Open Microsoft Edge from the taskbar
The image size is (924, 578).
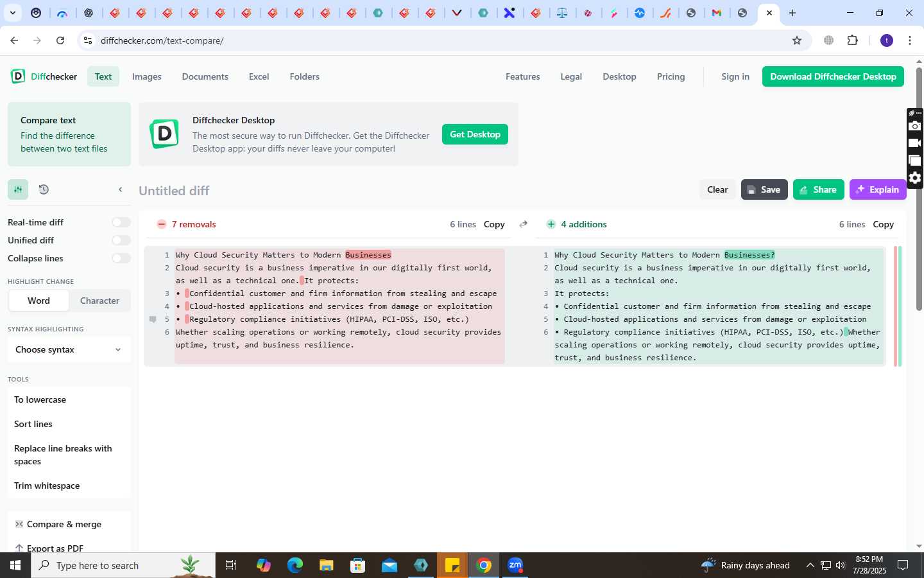pos(295,565)
